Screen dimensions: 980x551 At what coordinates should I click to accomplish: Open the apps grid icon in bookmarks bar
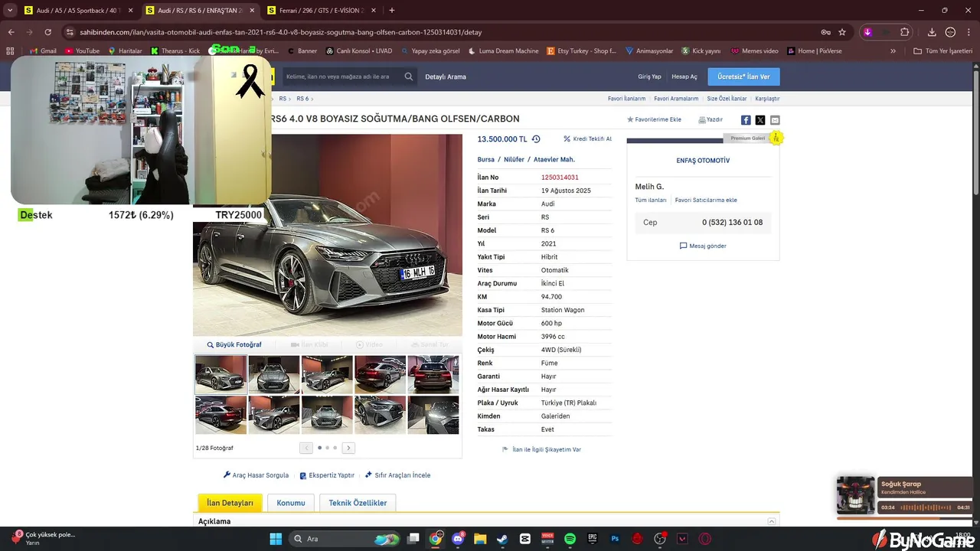pos(10,51)
